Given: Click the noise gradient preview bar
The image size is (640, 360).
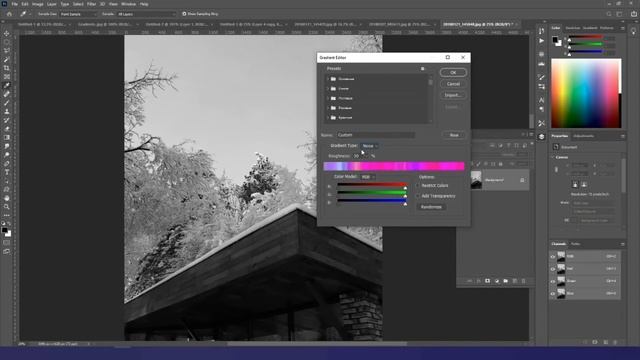Looking at the screenshot, I should [x=394, y=166].
